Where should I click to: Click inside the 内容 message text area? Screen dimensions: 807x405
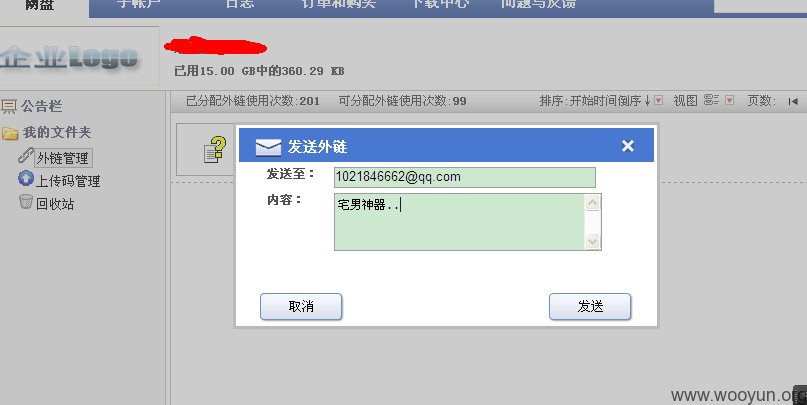click(459, 222)
